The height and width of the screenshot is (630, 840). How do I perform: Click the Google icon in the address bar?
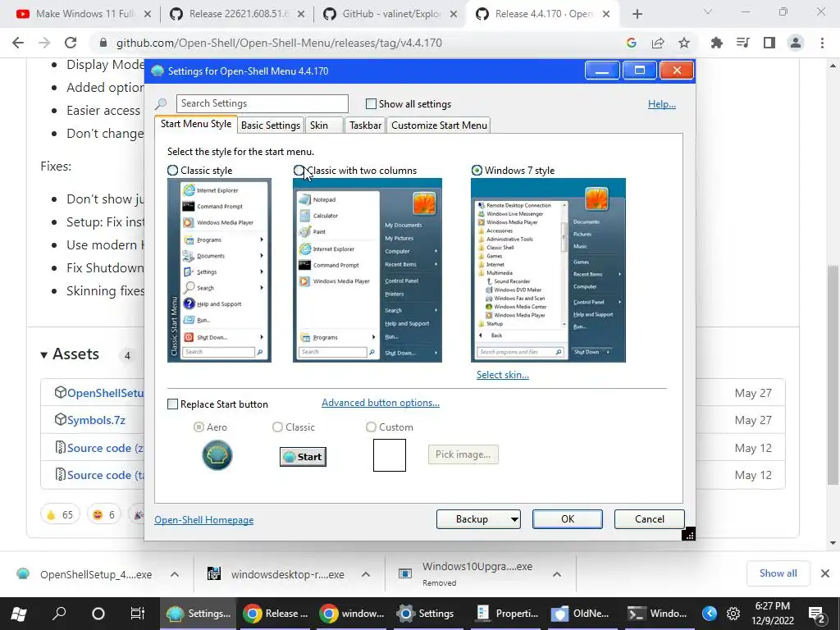(632, 43)
